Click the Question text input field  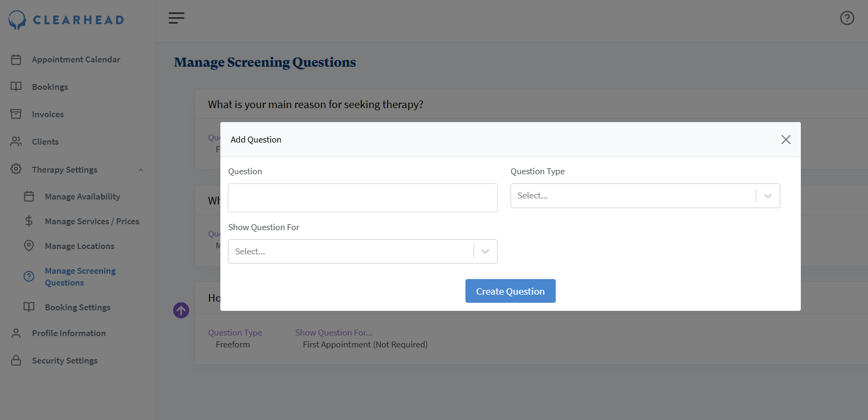362,198
